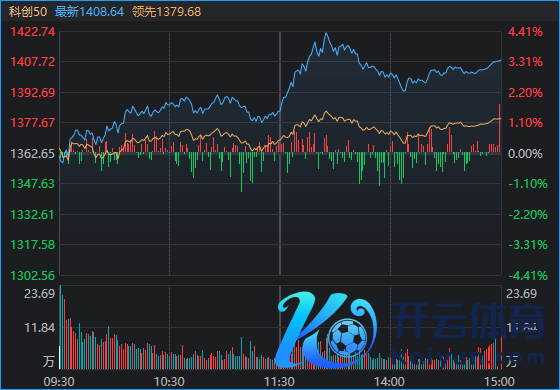
Task: Click the left 23.69 volume label
Action: coord(39,294)
